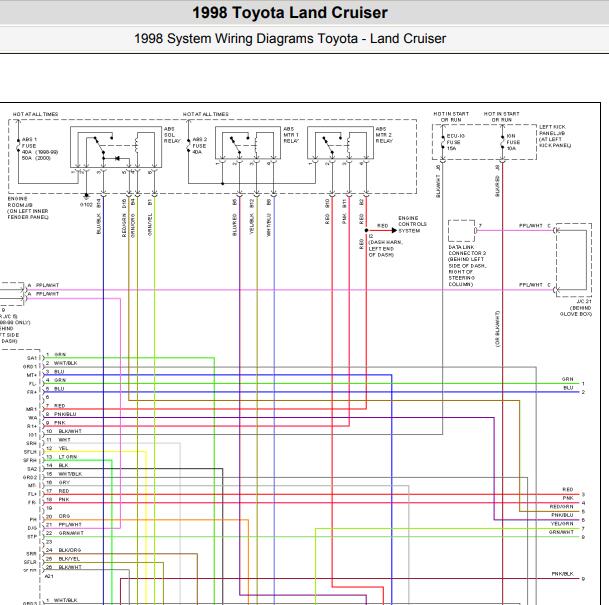Click the 'IGN FUSE 10A' label
The height and width of the screenshot is (605, 609).
pos(513,142)
